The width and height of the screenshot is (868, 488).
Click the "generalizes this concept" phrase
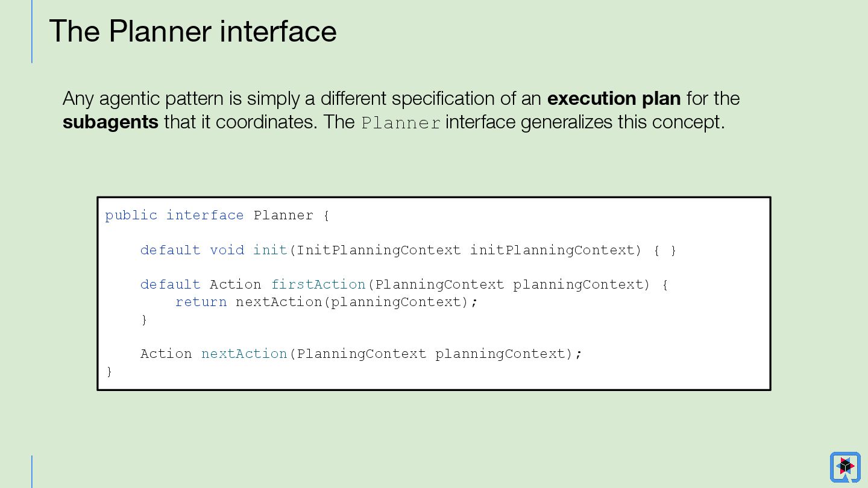[x=622, y=122]
